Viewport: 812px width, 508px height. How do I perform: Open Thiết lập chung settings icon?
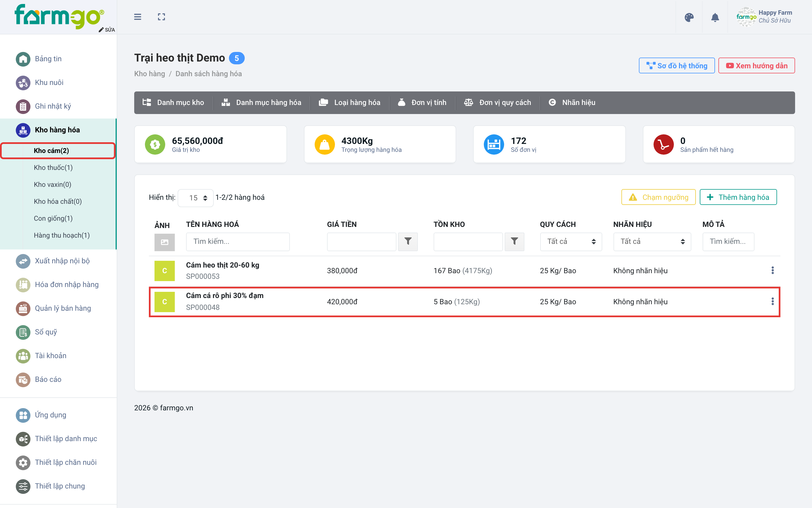[x=23, y=486]
